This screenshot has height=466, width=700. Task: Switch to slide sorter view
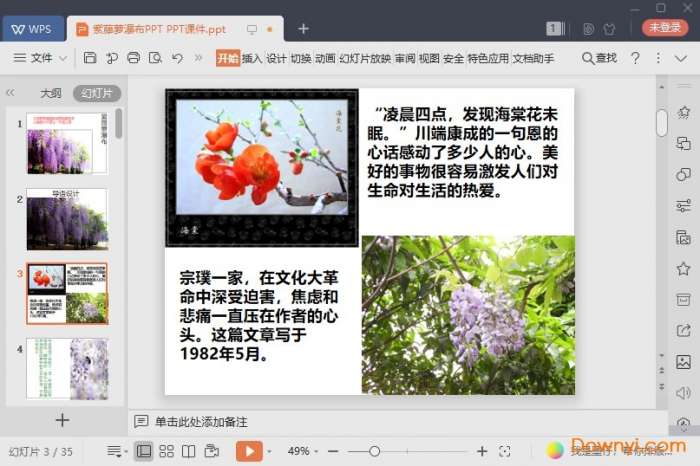point(167,451)
